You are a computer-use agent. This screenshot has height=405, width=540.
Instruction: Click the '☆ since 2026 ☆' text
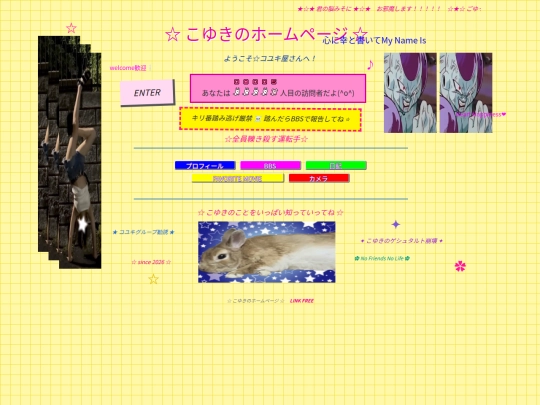pyautogui.click(x=151, y=262)
